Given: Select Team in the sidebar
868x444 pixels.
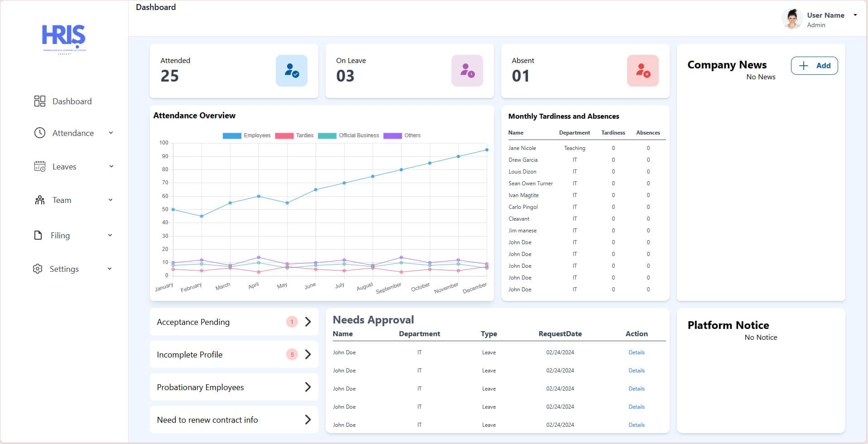Looking at the screenshot, I should [62, 200].
